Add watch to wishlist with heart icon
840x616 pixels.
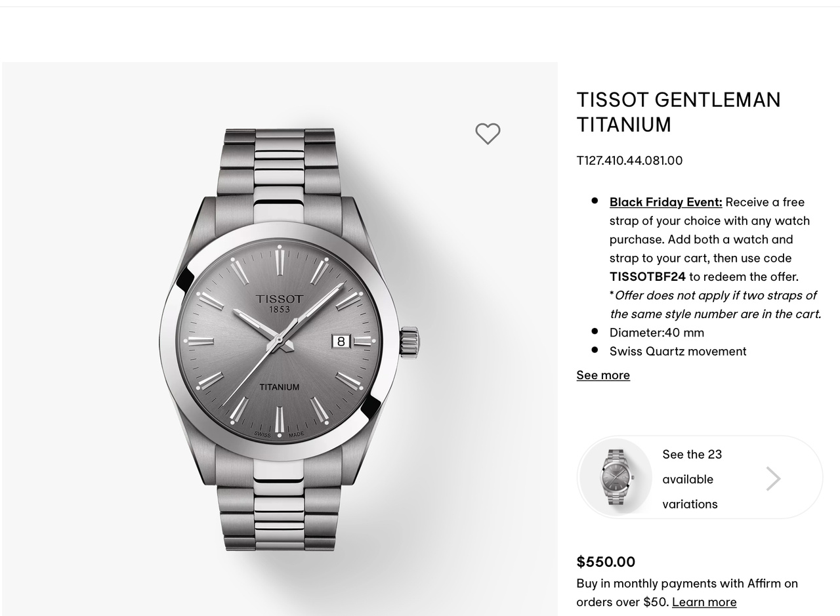pos(488,134)
